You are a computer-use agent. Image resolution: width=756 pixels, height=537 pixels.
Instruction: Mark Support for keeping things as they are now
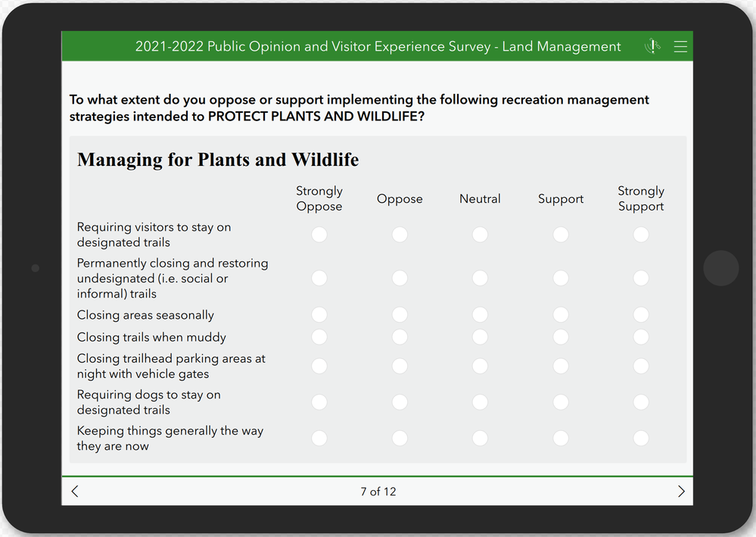coord(561,439)
